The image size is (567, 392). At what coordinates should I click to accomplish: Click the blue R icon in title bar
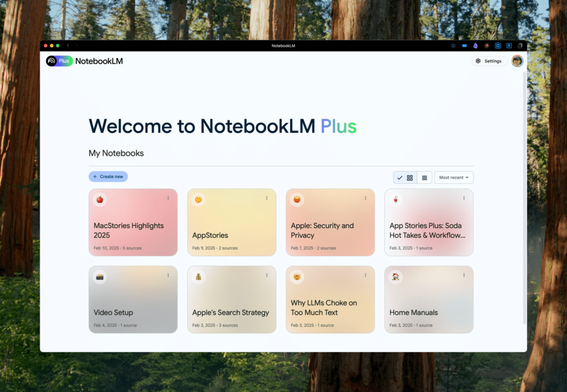pos(509,45)
